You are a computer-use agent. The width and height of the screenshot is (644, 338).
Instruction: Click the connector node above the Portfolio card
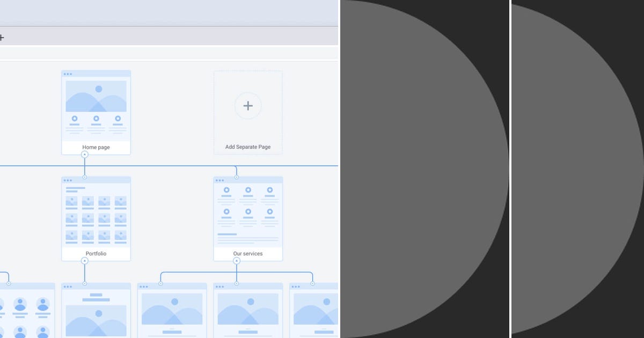point(84,176)
